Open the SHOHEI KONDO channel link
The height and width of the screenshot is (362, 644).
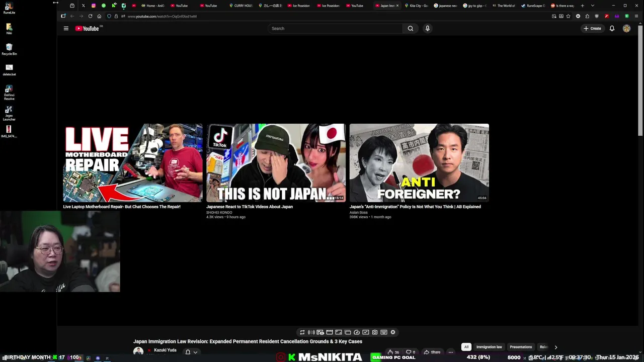[219, 213]
